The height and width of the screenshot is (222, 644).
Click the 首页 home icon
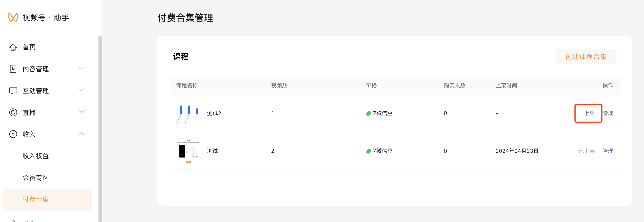(13, 47)
